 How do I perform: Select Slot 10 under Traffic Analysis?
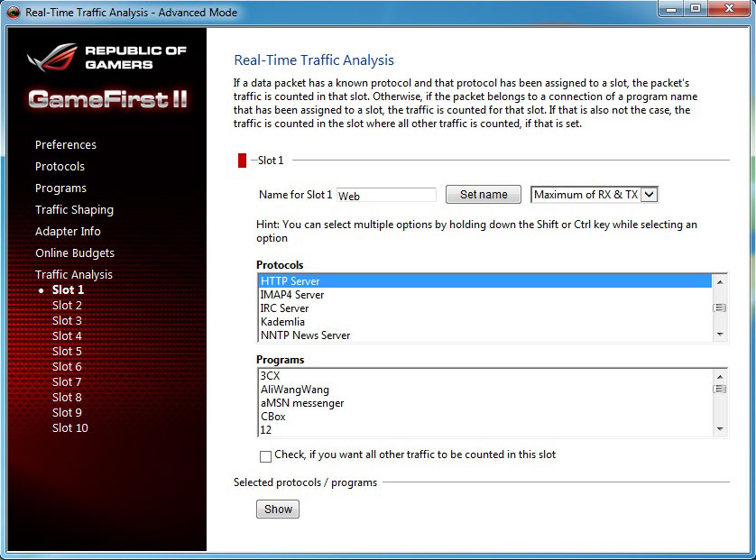click(x=69, y=428)
